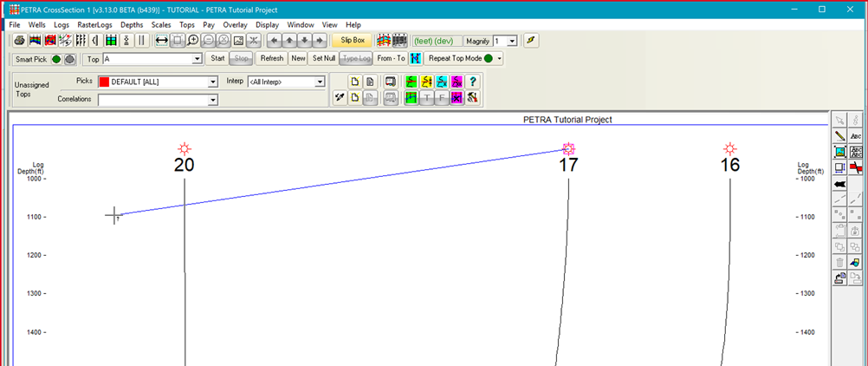The height and width of the screenshot is (366, 868).
Task: Click the New button
Action: (x=298, y=58)
